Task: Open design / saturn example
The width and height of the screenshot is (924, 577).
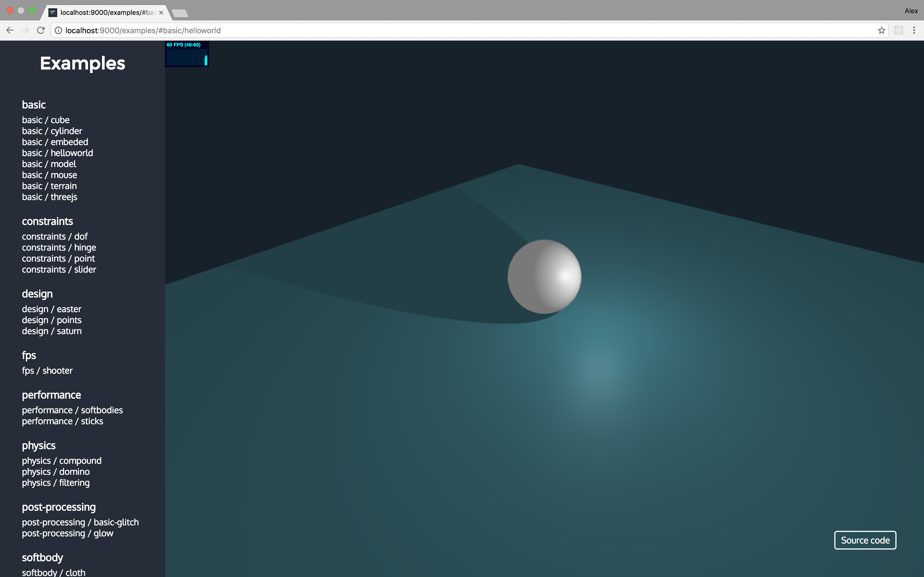Action: coord(51,331)
